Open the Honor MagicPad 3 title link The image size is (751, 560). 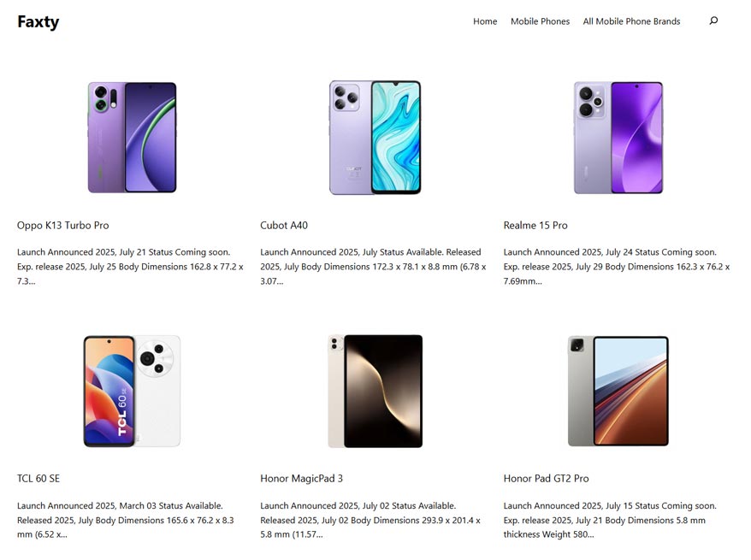(x=301, y=479)
